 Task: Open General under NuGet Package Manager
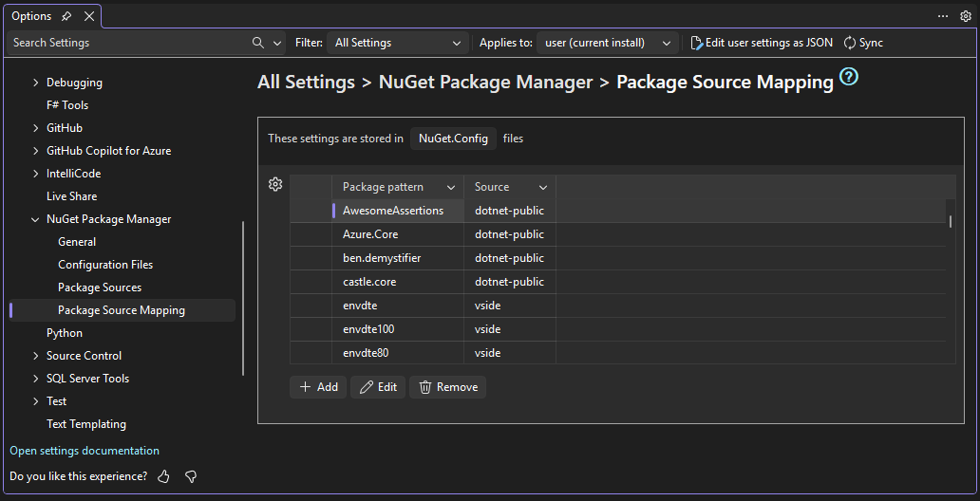pyautogui.click(x=77, y=242)
